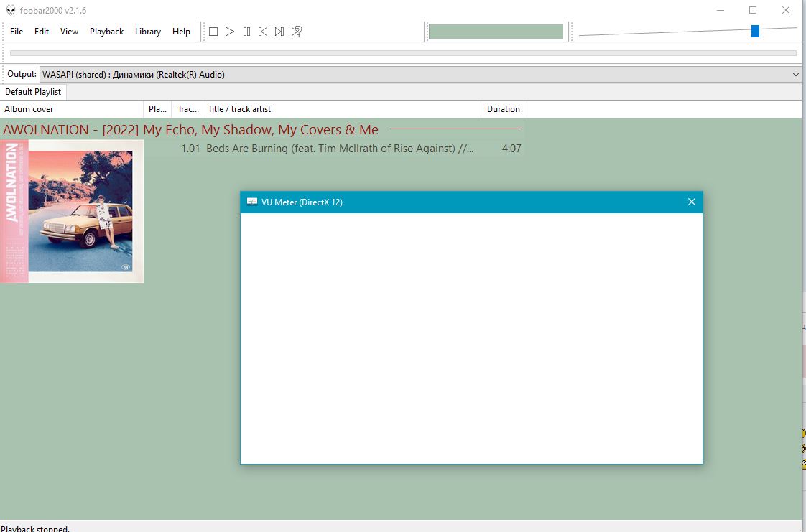Image resolution: width=806 pixels, height=532 pixels.
Task: Open the File menu
Action: (17, 32)
